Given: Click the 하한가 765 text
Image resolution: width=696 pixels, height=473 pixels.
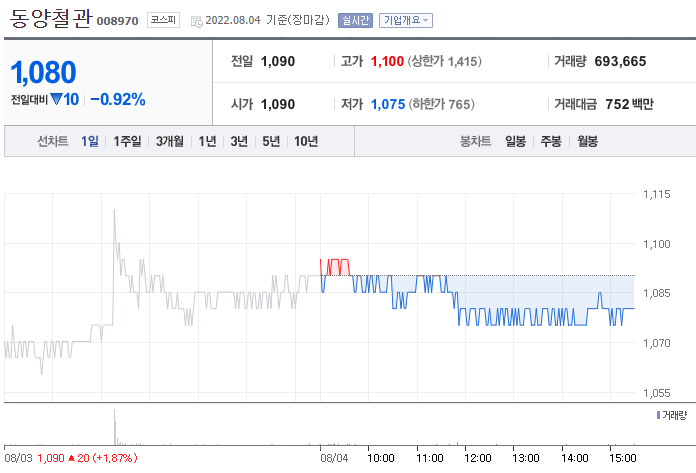Looking at the screenshot, I should (x=442, y=104).
